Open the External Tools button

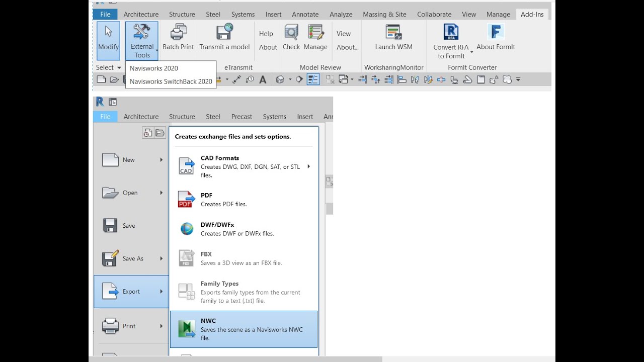tap(142, 40)
